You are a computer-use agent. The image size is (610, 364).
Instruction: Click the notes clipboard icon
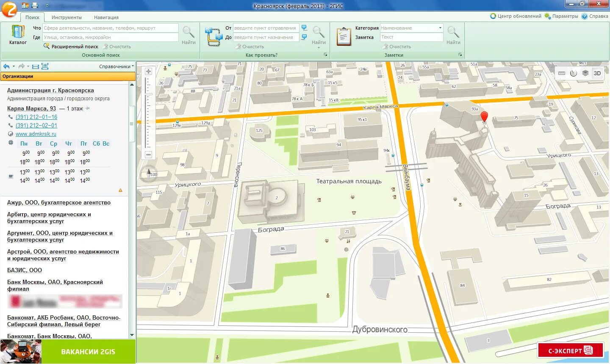tap(344, 36)
